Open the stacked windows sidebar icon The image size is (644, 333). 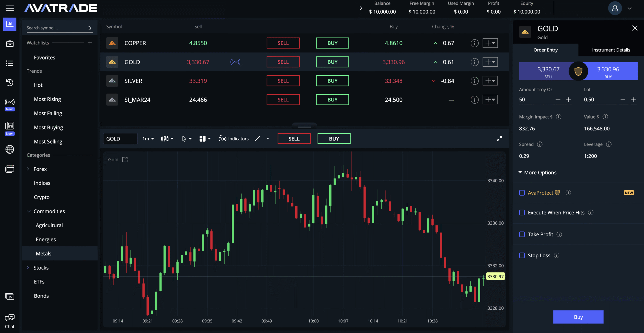pos(10,169)
